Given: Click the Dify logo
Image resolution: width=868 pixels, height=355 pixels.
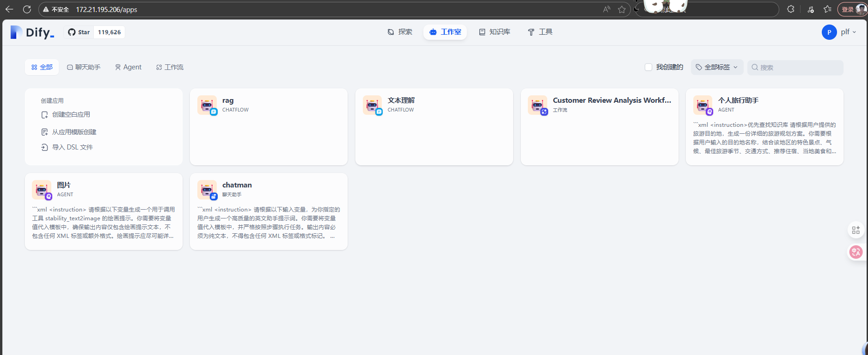Looking at the screenshot, I should [32, 32].
